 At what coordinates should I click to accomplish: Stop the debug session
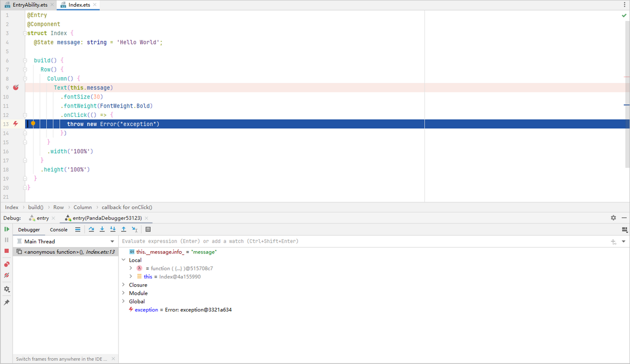(x=7, y=251)
